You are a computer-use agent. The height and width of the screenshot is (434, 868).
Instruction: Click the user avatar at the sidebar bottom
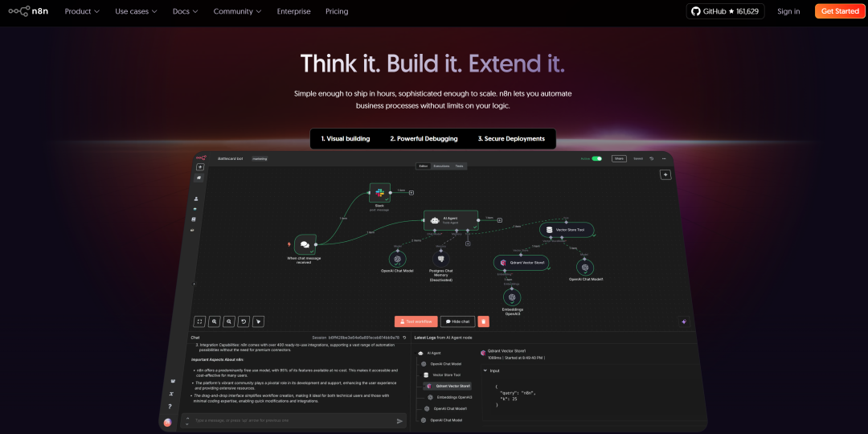(x=168, y=423)
